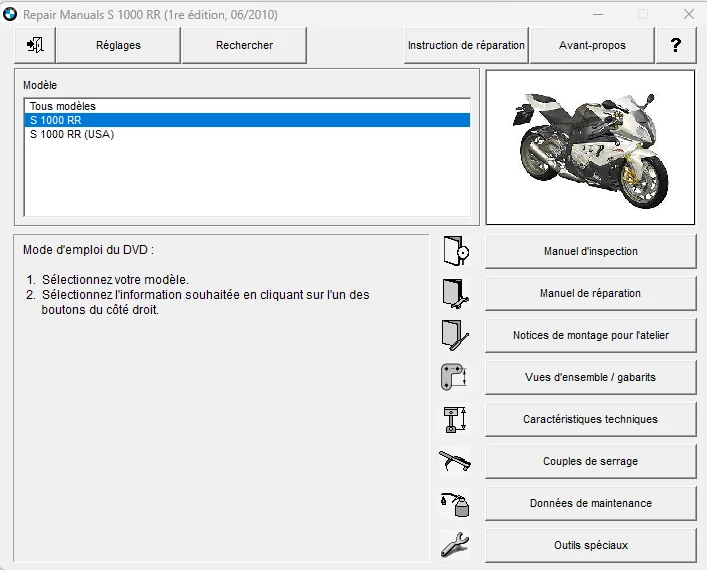The height and width of the screenshot is (570, 707).
Task: Open the Rechercher search button
Action: (x=244, y=45)
